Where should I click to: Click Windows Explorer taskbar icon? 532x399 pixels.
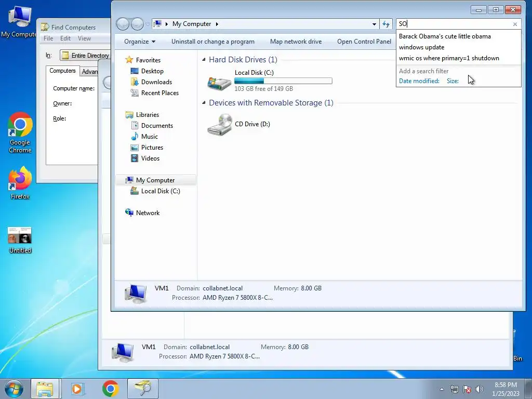45,389
